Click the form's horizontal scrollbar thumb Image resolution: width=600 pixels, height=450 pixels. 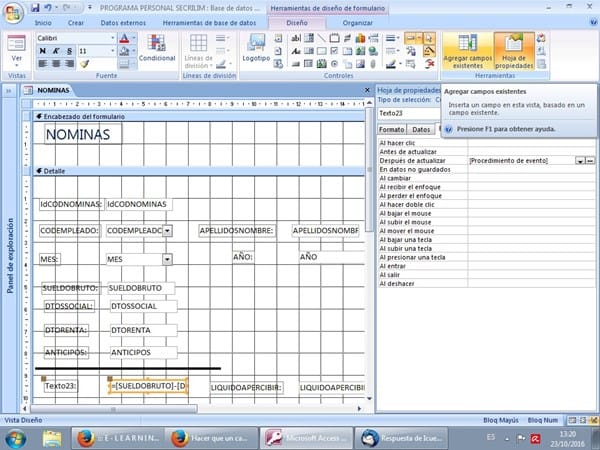pos(114,409)
